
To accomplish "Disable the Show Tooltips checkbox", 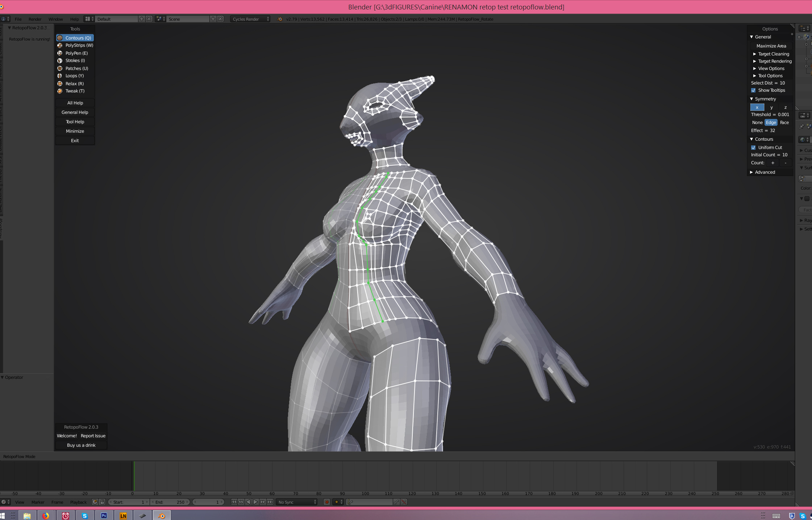I will pos(753,90).
